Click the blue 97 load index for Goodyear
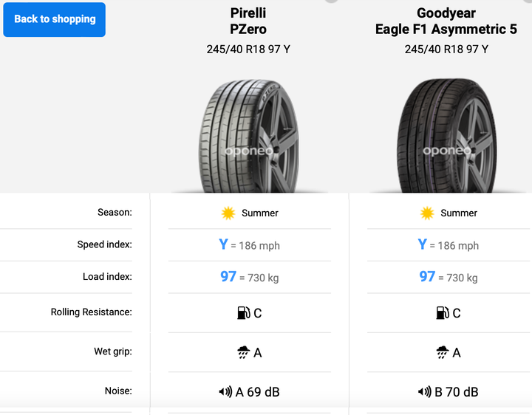Image resolution: width=532 pixels, height=415 pixels. (x=427, y=276)
